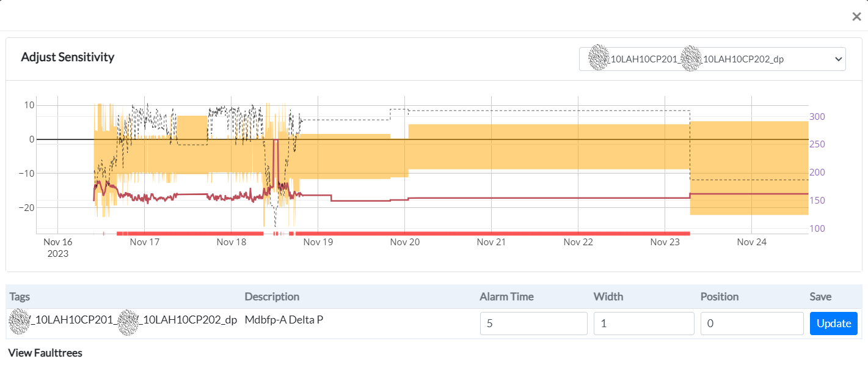Click the Update button
Image resolution: width=868 pixels, height=392 pixels.
(833, 324)
